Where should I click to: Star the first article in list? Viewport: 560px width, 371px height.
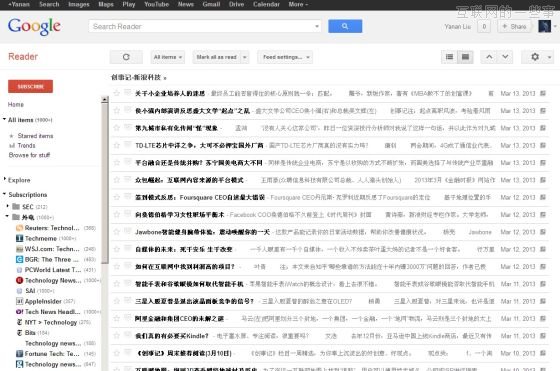point(116,93)
